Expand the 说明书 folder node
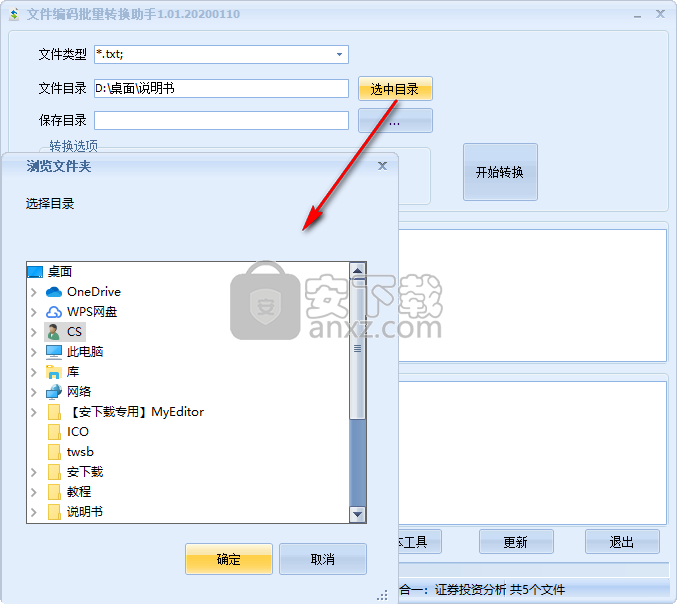 (x=34, y=512)
